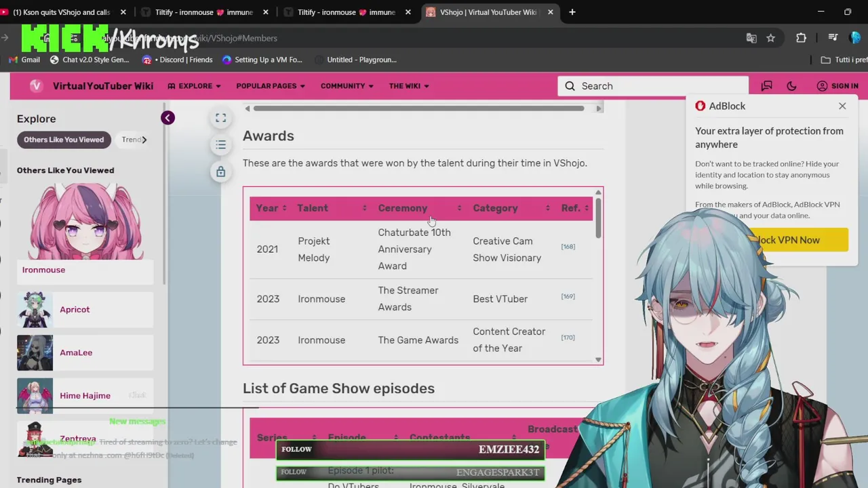
Task: Open the Virtual YouTuber Wiki logo icon
Action: [36, 86]
